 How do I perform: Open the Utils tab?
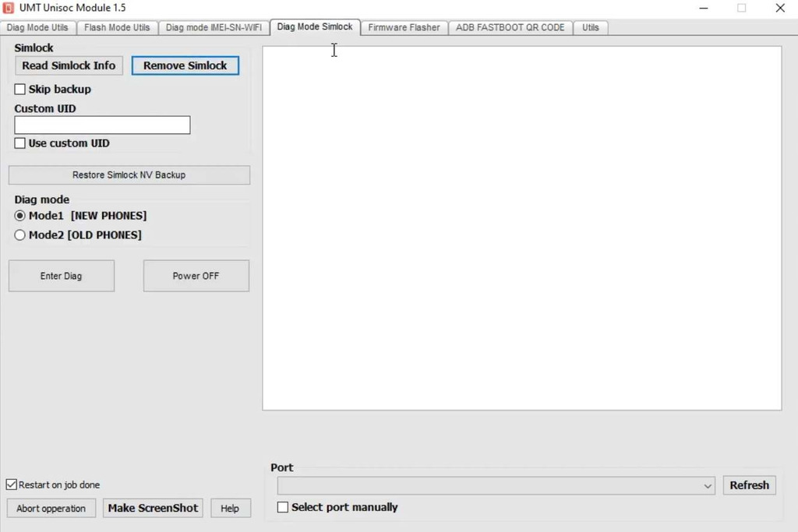[x=591, y=27]
